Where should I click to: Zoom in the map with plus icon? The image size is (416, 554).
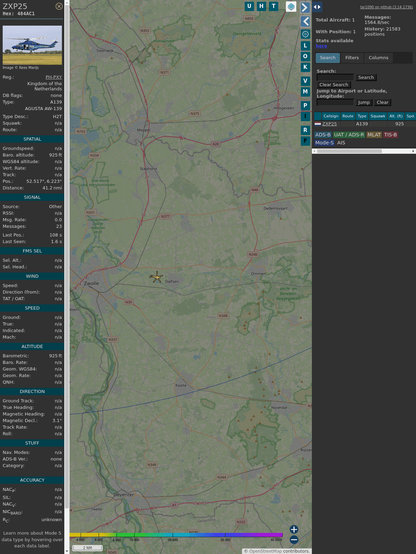(x=294, y=529)
